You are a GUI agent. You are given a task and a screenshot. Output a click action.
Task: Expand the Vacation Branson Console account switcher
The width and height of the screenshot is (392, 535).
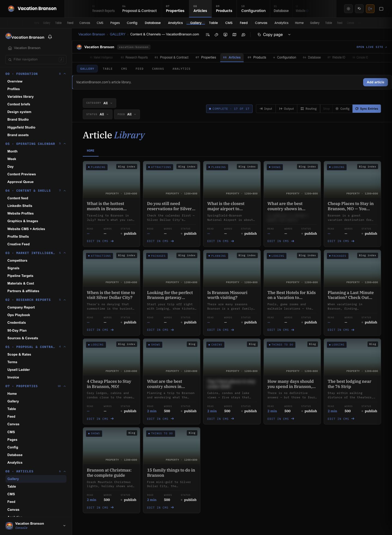[x=36, y=525]
